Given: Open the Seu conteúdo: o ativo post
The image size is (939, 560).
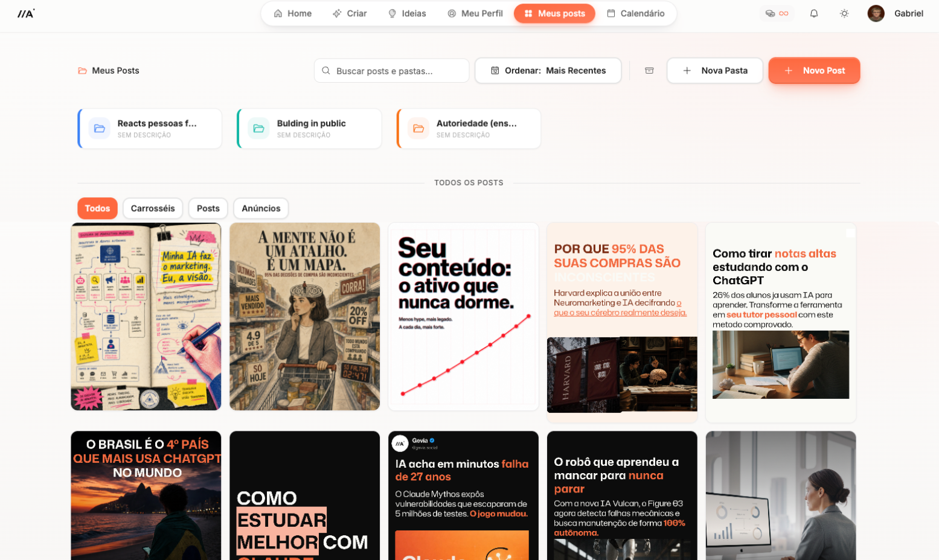Looking at the screenshot, I should [x=463, y=317].
